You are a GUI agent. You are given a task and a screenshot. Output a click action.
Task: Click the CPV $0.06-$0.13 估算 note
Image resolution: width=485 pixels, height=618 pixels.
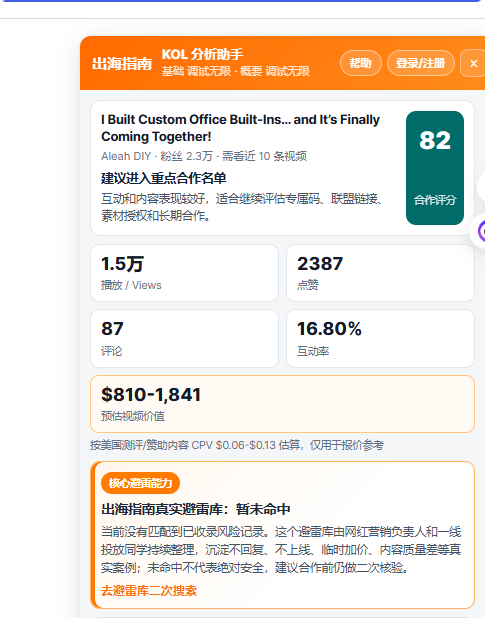click(237, 445)
